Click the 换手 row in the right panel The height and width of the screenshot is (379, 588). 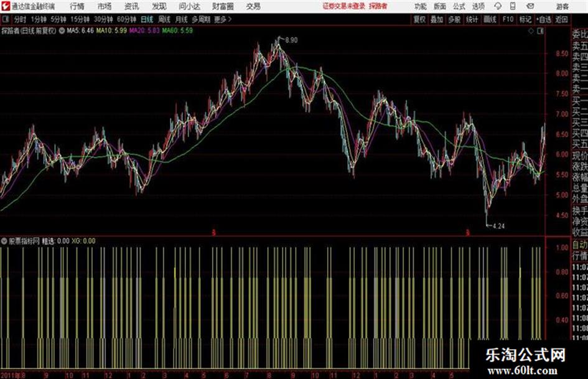pos(580,210)
